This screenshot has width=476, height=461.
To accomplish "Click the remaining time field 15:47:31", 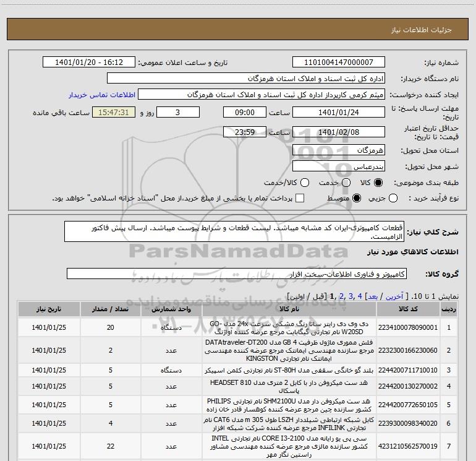I will pyautogui.click(x=114, y=112).
